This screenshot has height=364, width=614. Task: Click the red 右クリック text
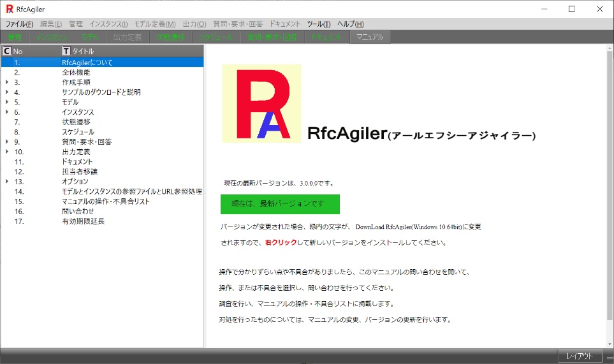click(x=281, y=243)
